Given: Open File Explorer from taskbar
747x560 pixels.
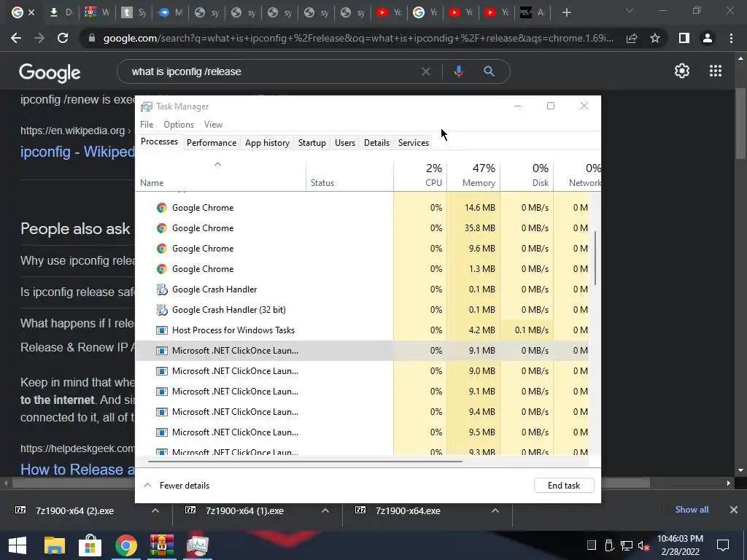Looking at the screenshot, I should [54, 545].
